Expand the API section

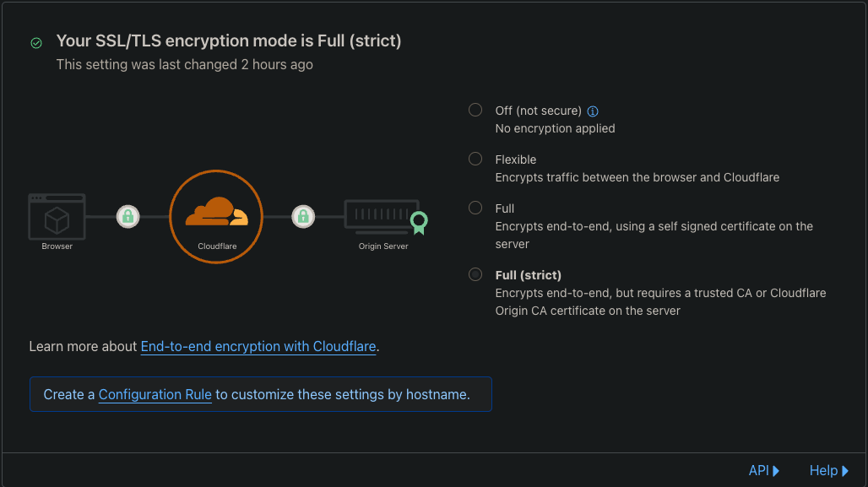[763, 471]
